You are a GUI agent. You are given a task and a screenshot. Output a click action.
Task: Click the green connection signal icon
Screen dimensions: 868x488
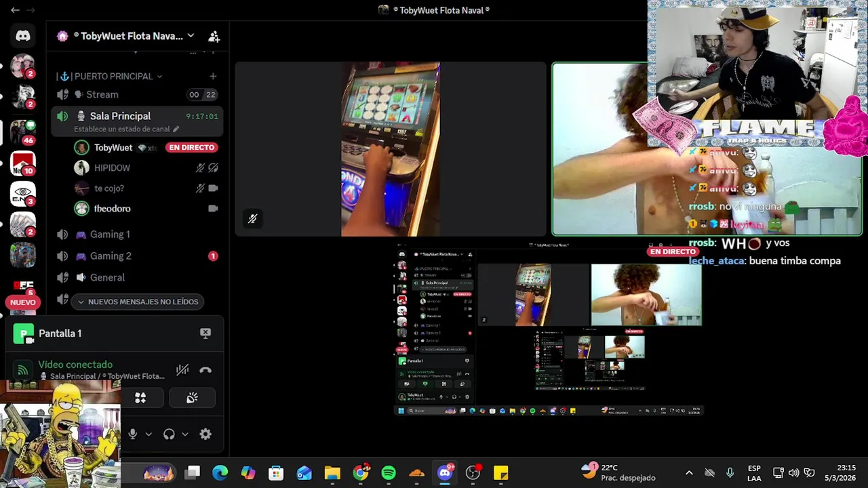pyautogui.click(x=23, y=370)
